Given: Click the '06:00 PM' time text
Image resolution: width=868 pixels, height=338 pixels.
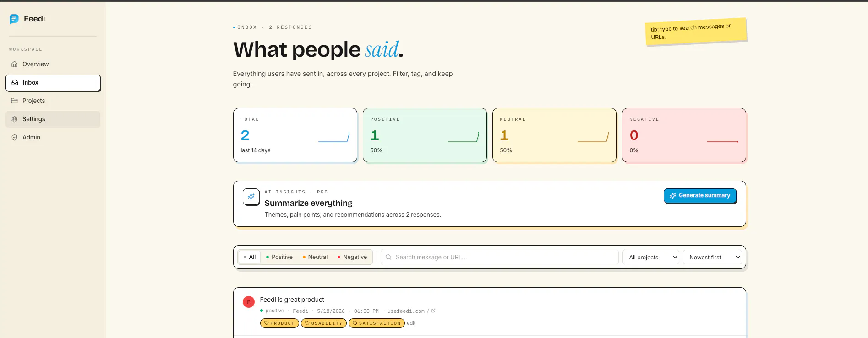Looking at the screenshot, I should 366,311.
